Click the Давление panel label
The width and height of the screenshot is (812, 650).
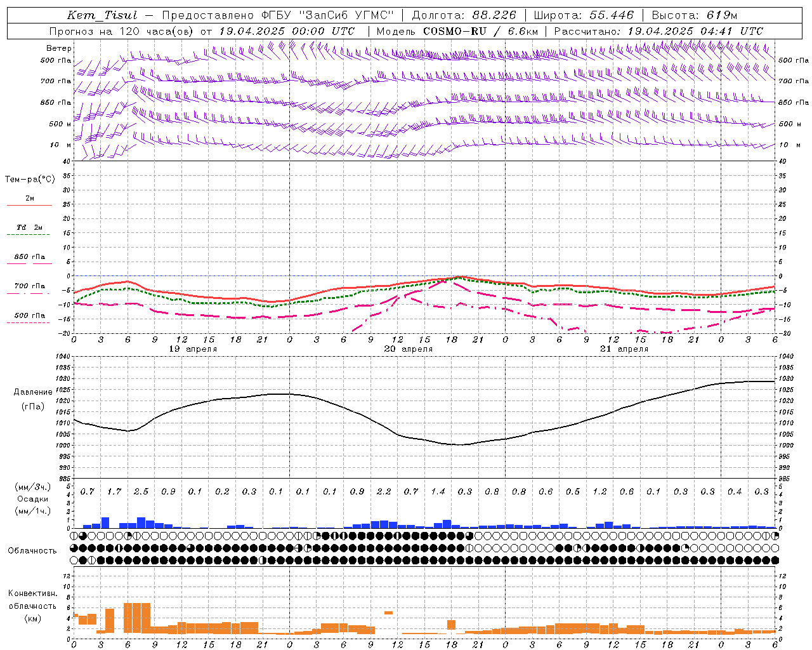[x=33, y=392]
